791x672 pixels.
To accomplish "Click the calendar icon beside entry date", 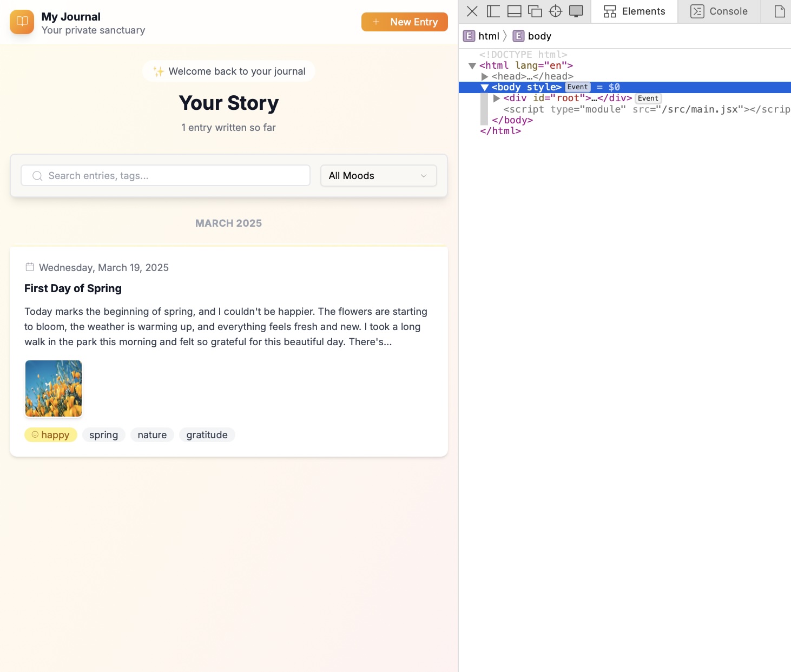I will [x=30, y=267].
